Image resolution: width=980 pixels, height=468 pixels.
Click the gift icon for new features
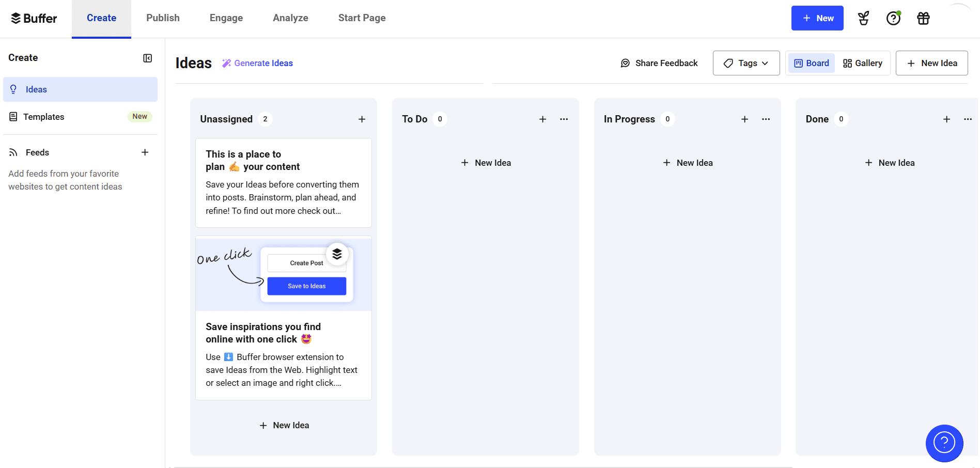pos(923,18)
